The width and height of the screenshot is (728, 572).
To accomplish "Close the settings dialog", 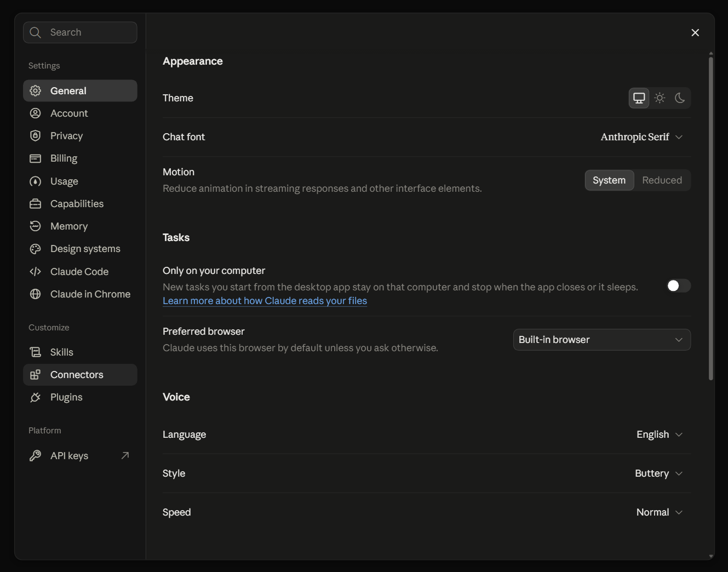I will pos(695,32).
